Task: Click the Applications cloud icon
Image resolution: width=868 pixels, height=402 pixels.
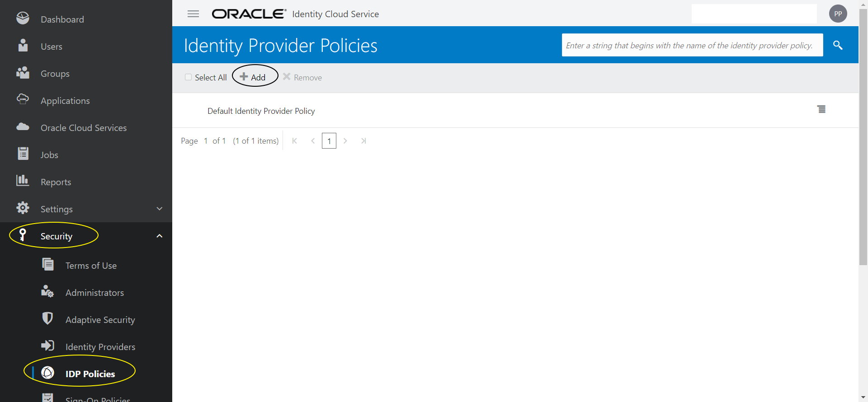Action: (23, 99)
